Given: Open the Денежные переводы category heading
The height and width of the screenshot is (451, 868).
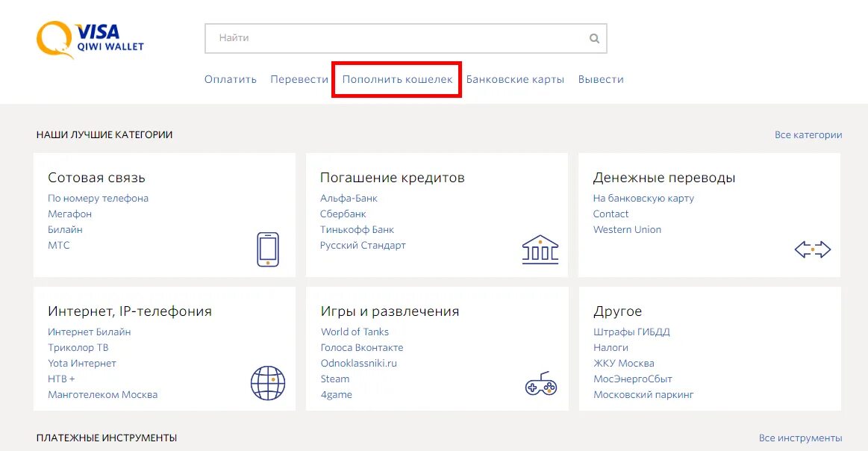Looking at the screenshot, I should 664,177.
